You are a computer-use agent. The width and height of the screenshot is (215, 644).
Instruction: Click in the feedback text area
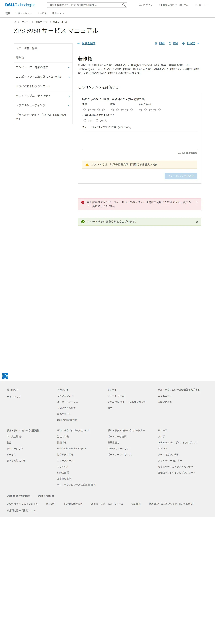139,140
